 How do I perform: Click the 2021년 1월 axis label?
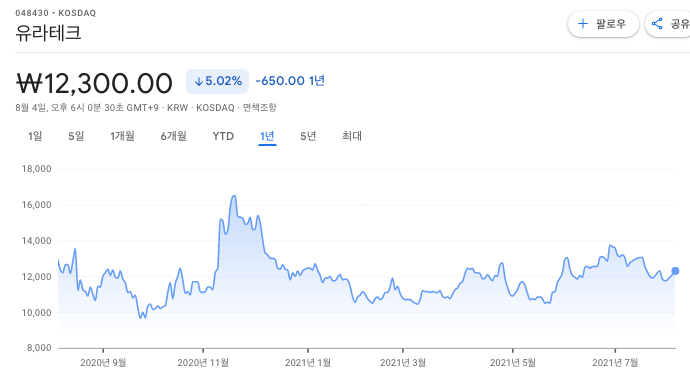pos(308,363)
